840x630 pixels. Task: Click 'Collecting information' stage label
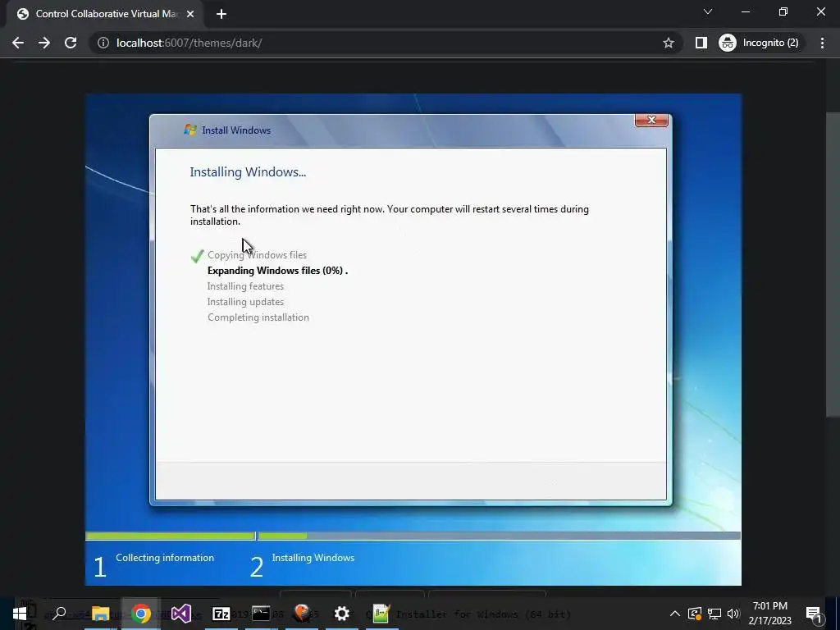[x=165, y=558]
